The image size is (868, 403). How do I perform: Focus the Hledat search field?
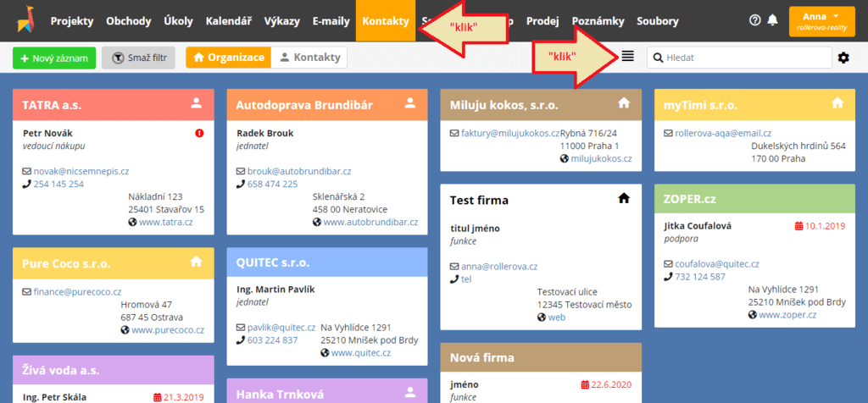739,58
